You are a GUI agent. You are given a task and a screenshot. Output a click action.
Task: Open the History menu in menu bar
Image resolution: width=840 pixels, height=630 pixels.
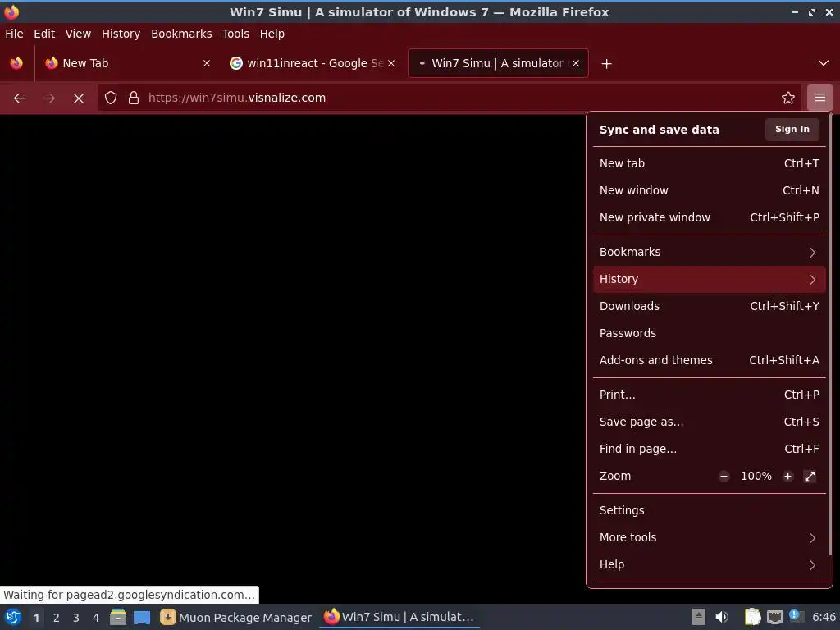click(x=121, y=34)
